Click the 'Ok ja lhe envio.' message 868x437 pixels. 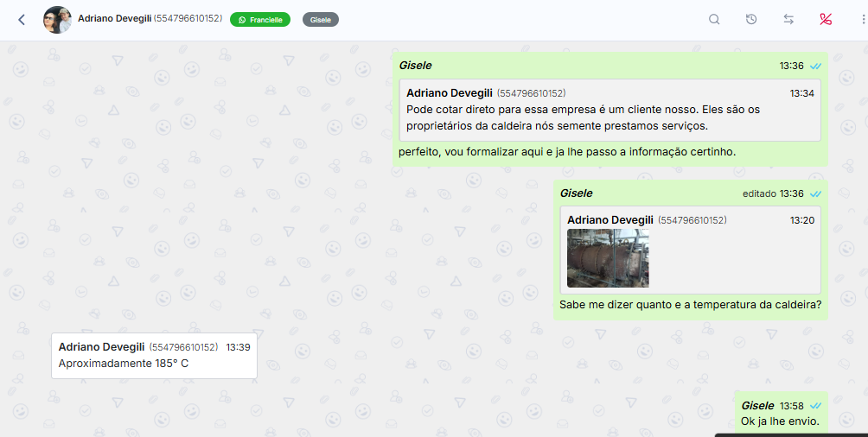[779, 421]
